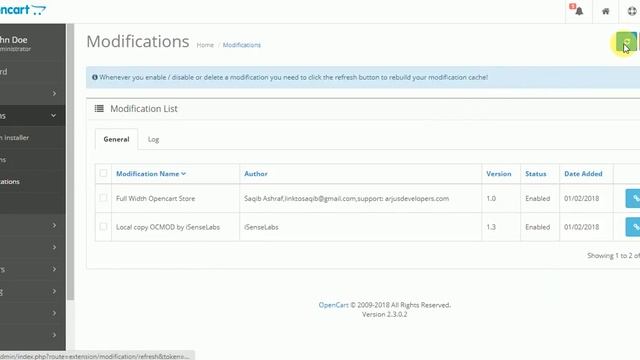Click 'Version 2.3.0.2' footer text

click(x=384, y=314)
